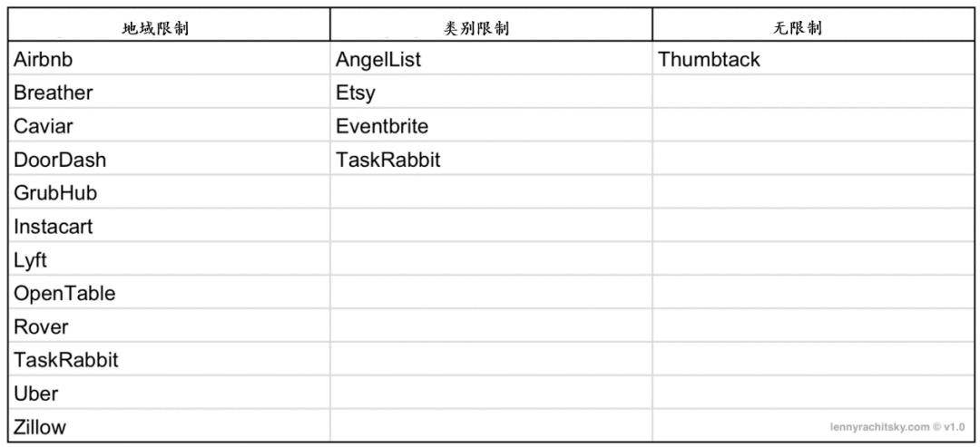
Task: Click the 类别限制 column header
Action: [475, 28]
